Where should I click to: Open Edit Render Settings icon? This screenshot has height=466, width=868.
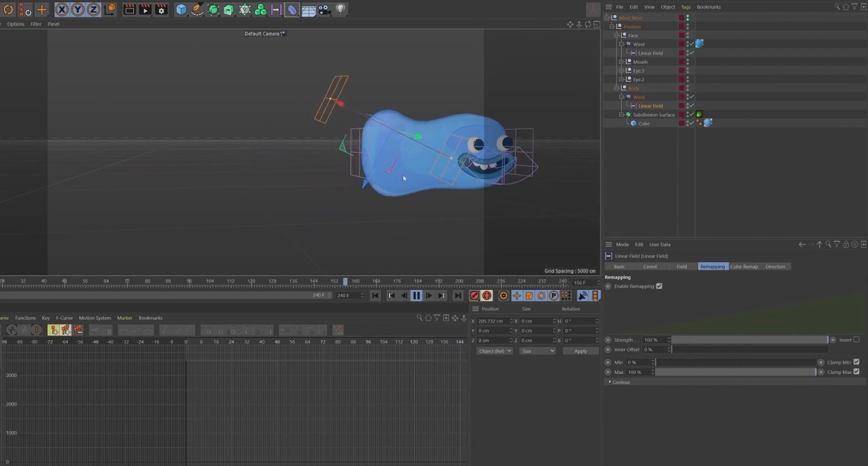tap(161, 9)
